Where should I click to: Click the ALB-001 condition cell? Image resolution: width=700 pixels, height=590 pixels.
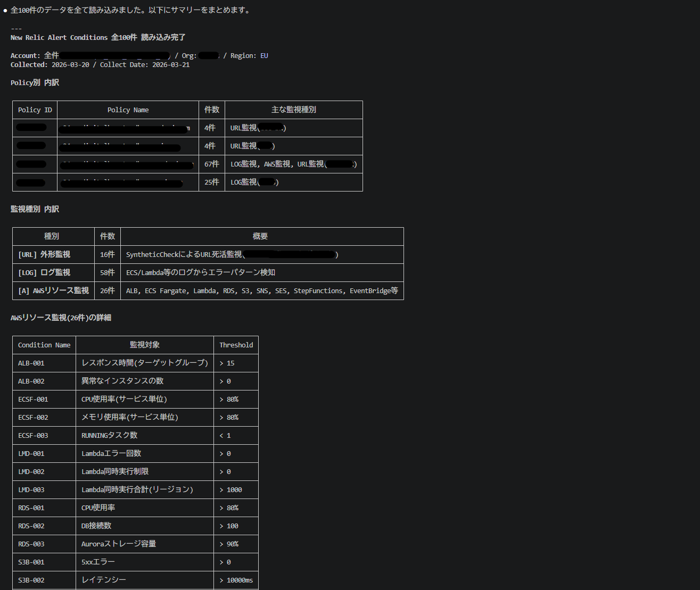31,363
